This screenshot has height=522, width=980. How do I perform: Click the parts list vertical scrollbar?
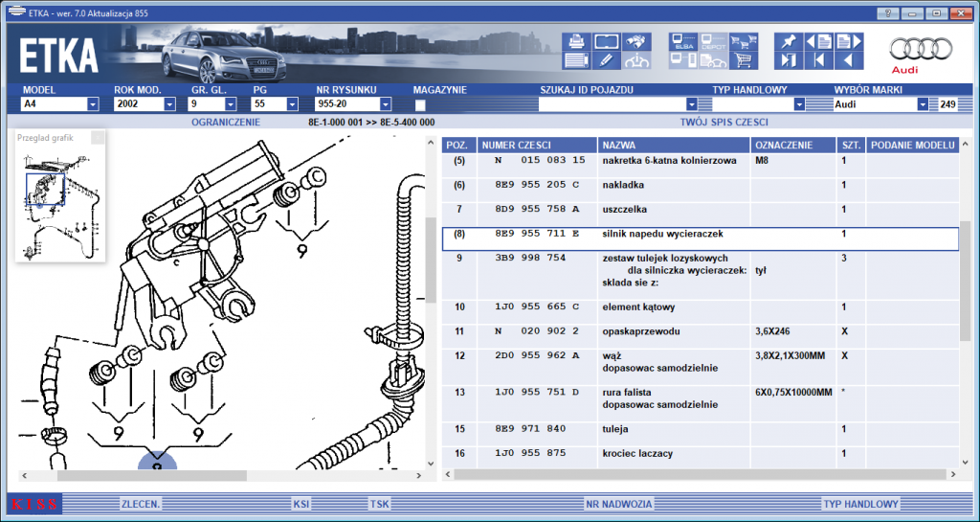(966, 304)
